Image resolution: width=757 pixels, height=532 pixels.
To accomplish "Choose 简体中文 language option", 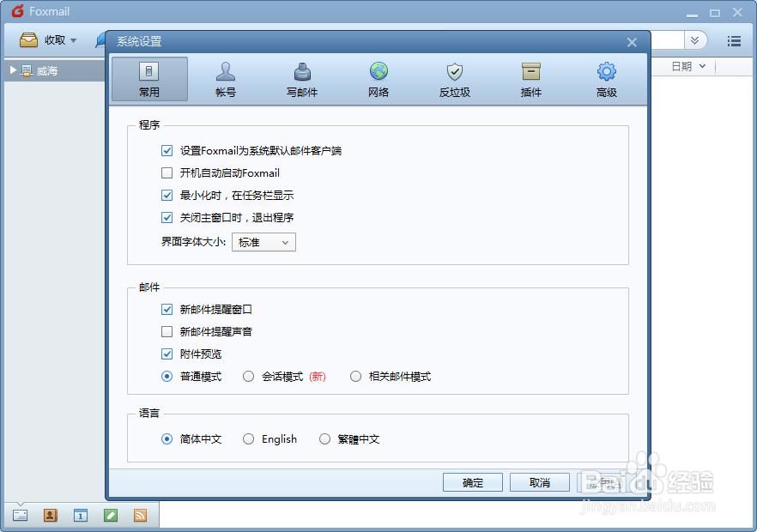I will pyautogui.click(x=167, y=438).
